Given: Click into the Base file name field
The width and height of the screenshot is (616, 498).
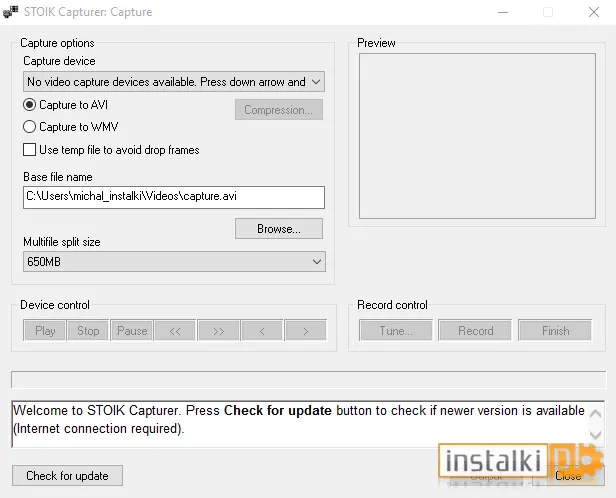Looking at the screenshot, I should tap(174, 197).
